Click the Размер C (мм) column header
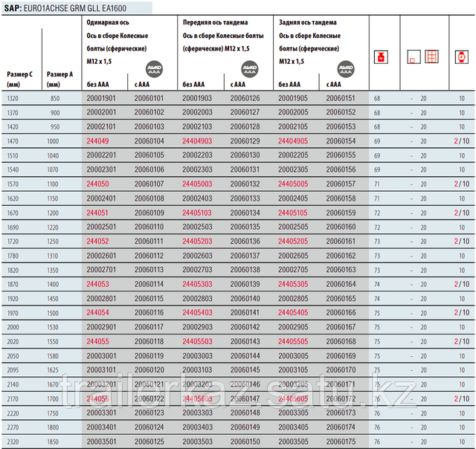Screen dimensions: 476x449 pyautogui.click(x=20, y=80)
